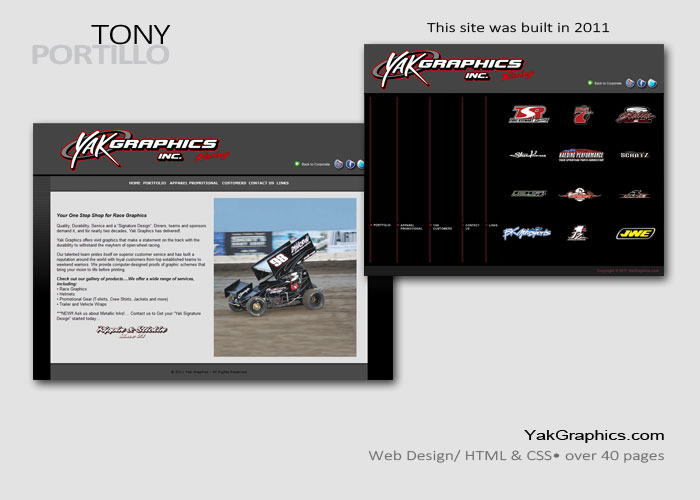Open CONTACT US in customers page vertical nav

pyautogui.click(x=472, y=227)
